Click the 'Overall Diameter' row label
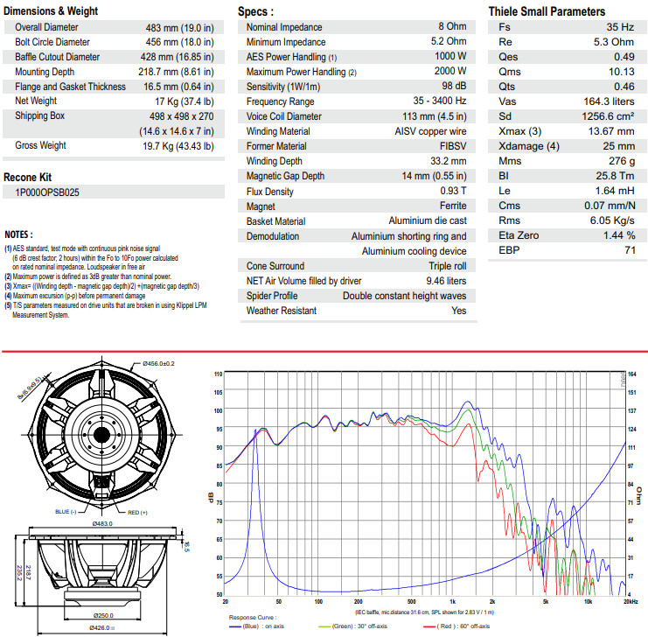Viewport: 648px width, 644px height. (x=46, y=27)
